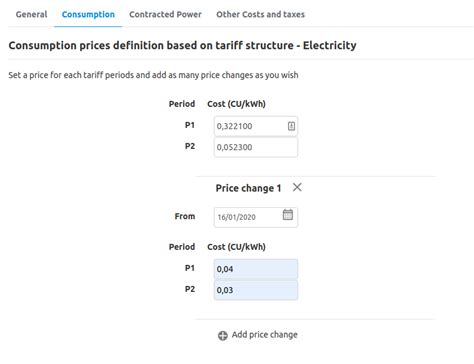Open the Contracted Power tab
The image size is (474, 364).
(x=165, y=14)
